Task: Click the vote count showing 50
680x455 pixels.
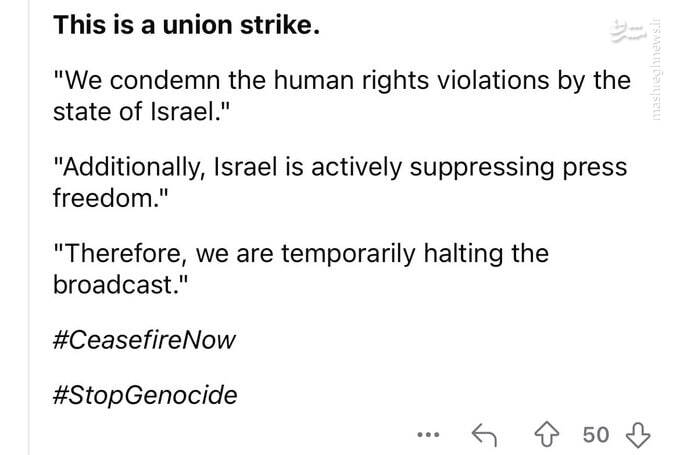Action: pos(595,434)
